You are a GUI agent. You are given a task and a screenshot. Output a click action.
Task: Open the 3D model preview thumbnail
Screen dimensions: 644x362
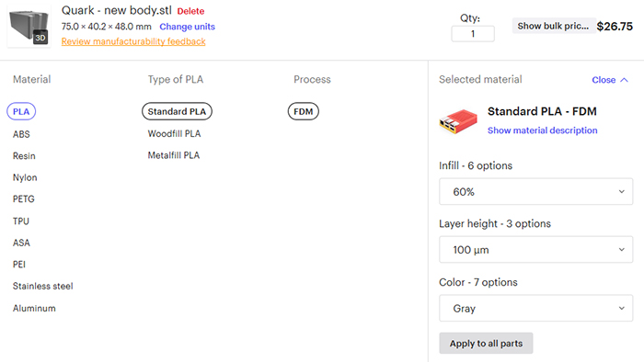[29, 27]
